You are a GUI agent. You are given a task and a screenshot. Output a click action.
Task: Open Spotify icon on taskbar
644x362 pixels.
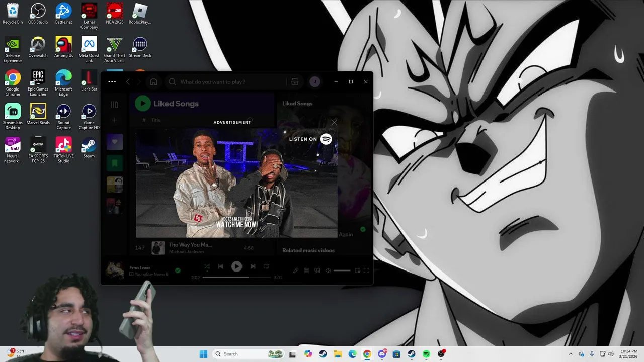point(426,354)
